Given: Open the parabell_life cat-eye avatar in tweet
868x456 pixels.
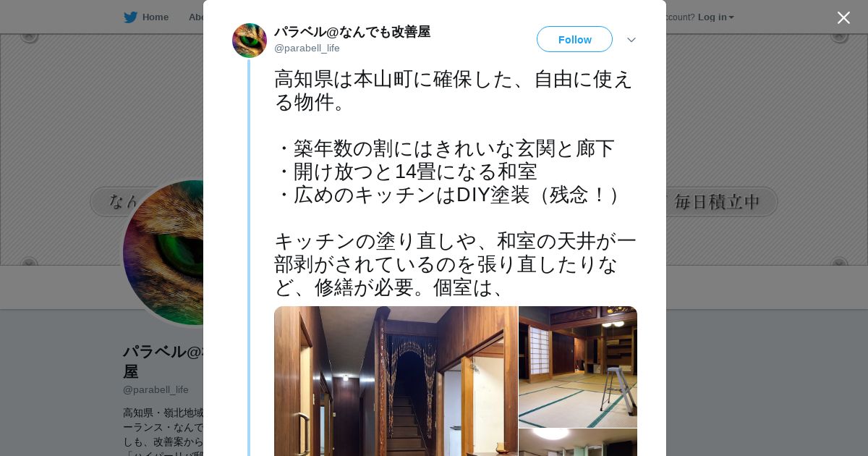Looking at the screenshot, I should point(250,41).
